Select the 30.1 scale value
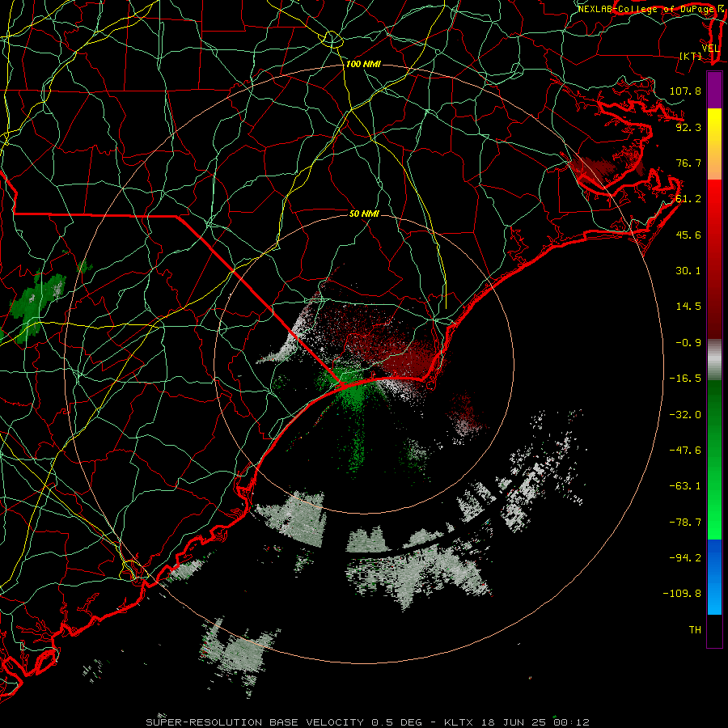Image resolution: width=728 pixels, height=728 pixels. click(688, 271)
